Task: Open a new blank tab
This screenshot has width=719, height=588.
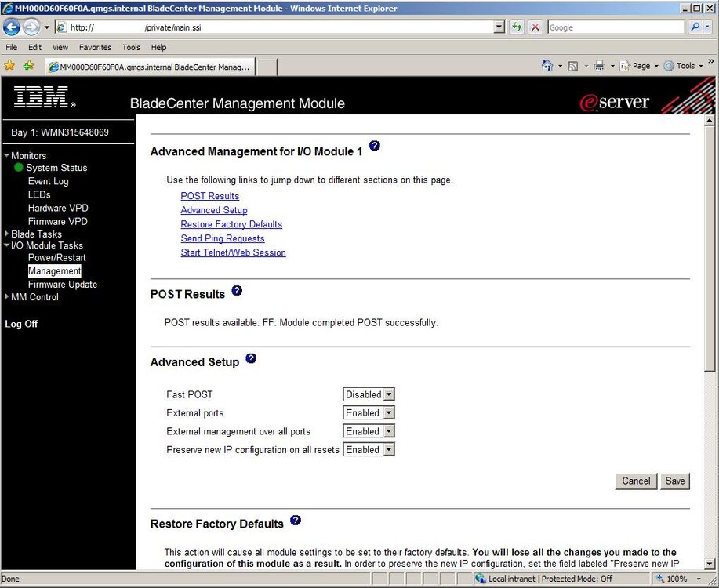Action: pyautogui.click(x=267, y=67)
